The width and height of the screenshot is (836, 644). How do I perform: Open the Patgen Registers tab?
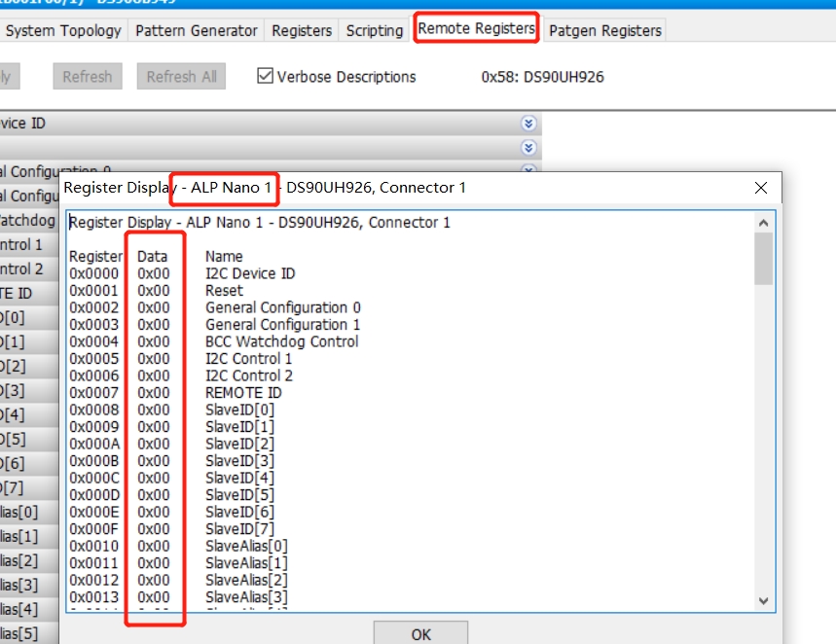point(603,30)
